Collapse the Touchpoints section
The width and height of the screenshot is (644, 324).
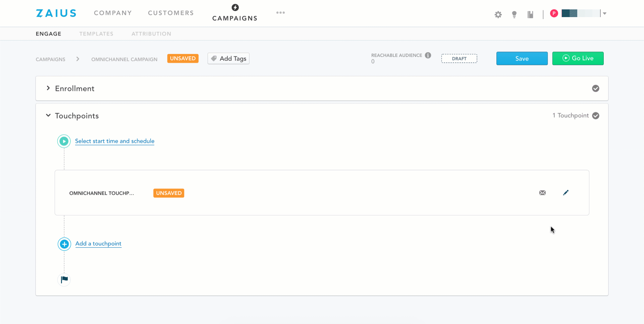pos(48,115)
